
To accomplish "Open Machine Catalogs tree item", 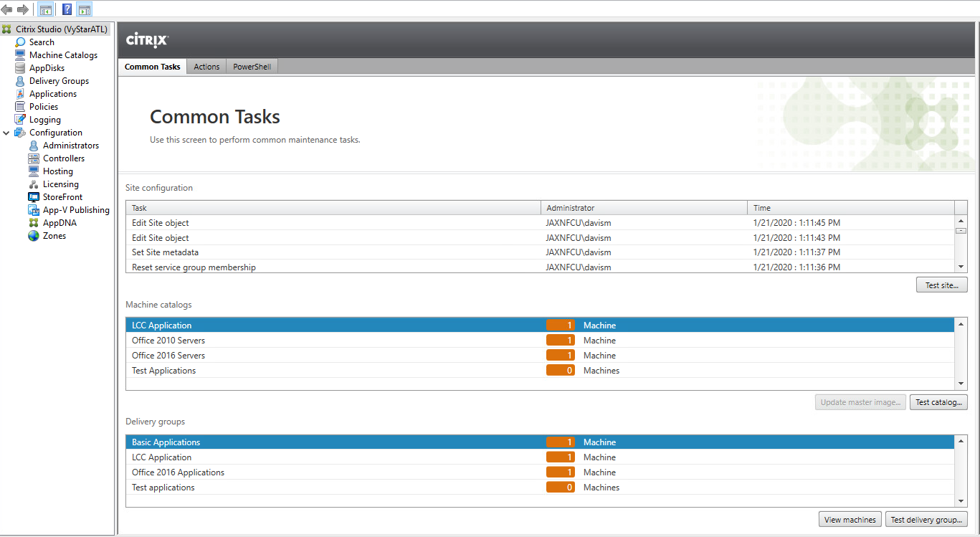I will click(63, 55).
